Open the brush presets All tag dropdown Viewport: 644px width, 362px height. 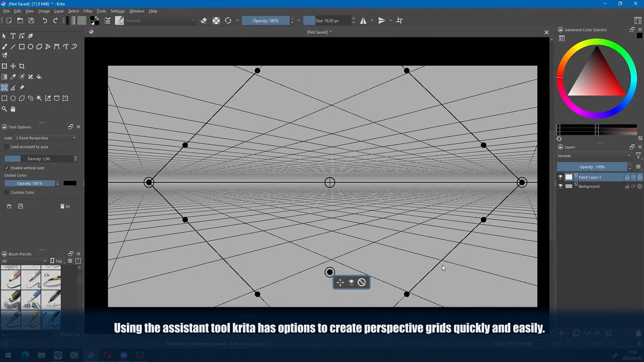[x=24, y=261]
